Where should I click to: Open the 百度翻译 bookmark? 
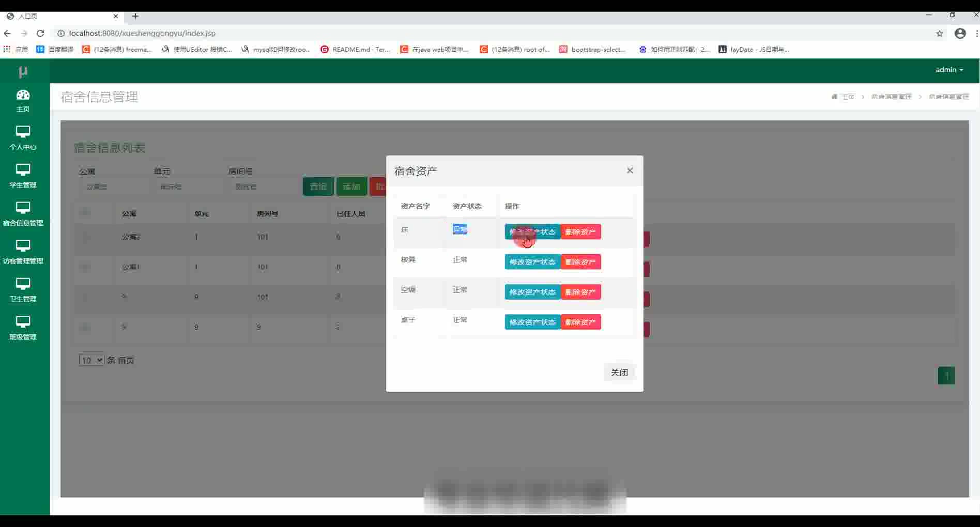[x=55, y=49]
